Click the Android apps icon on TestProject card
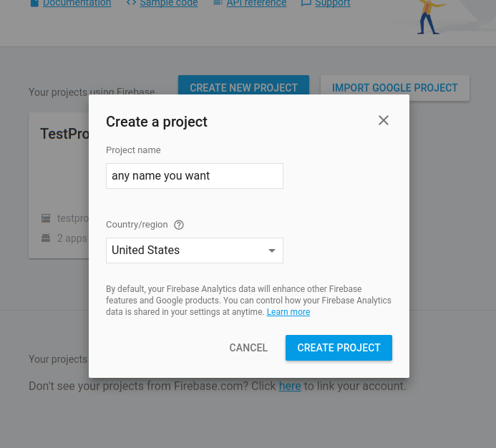 point(46,238)
